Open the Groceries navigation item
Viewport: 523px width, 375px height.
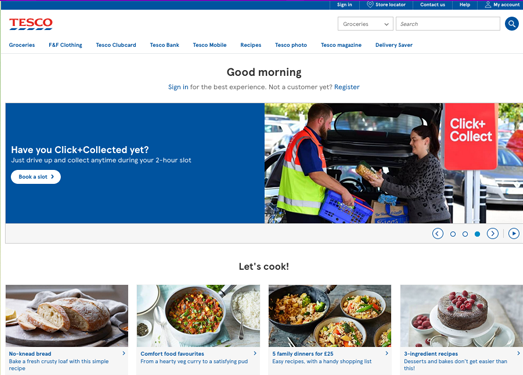(x=22, y=45)
